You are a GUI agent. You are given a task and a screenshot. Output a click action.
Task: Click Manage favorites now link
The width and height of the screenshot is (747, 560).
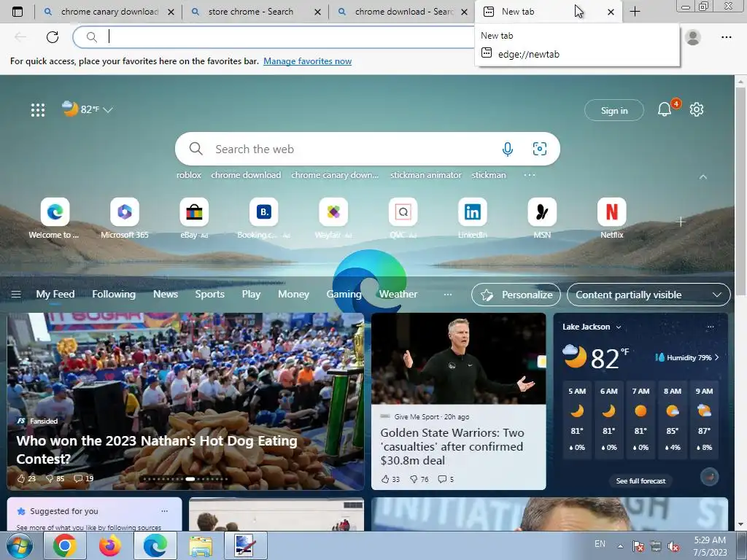coord(307,61)
